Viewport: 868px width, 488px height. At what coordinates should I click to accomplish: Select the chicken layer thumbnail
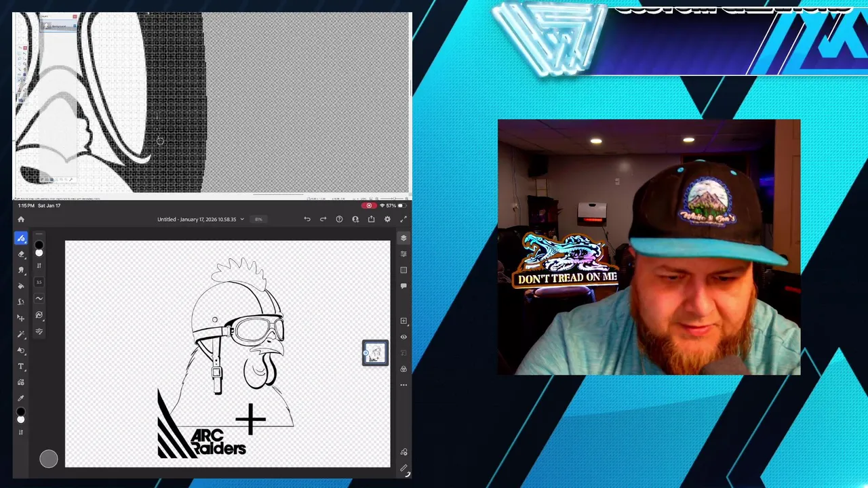point(375,353)
